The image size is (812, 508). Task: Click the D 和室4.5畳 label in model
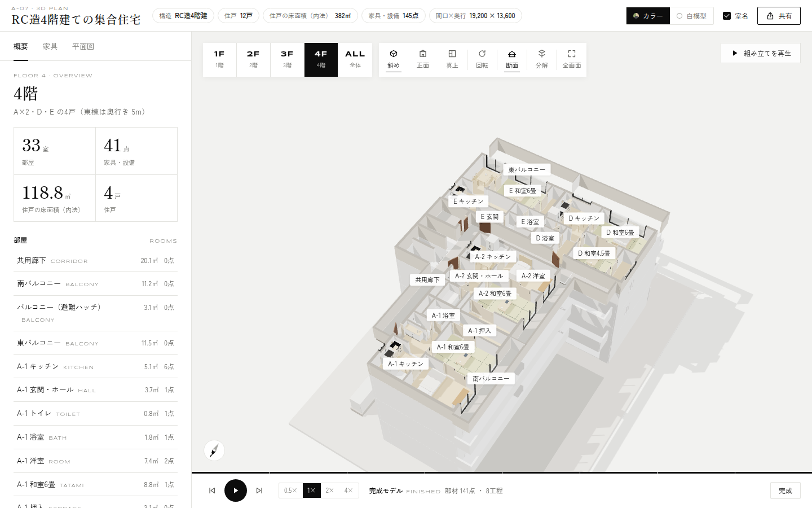pos(594,253)
